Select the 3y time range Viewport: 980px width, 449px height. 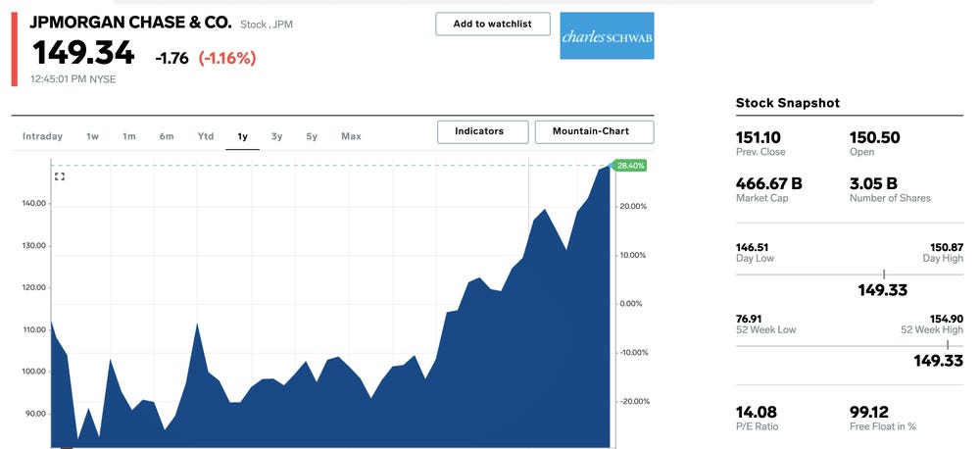point(277,136)
